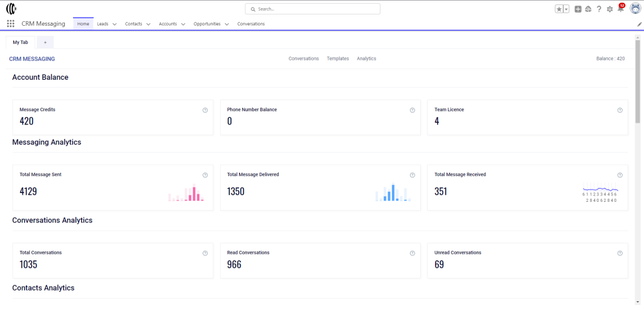Click the global create plus icon
The width and height of the screenshot is (644, 310).
tap(578, 9)
